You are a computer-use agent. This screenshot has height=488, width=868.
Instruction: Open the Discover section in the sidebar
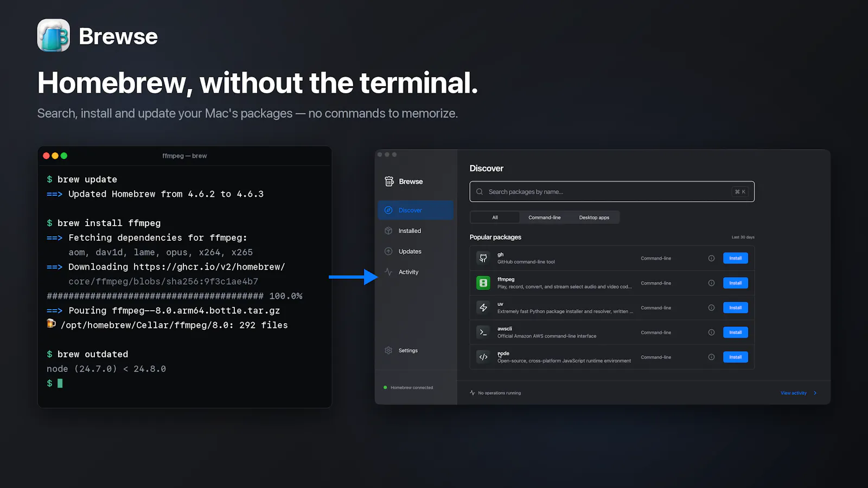[x=416, y=210]
